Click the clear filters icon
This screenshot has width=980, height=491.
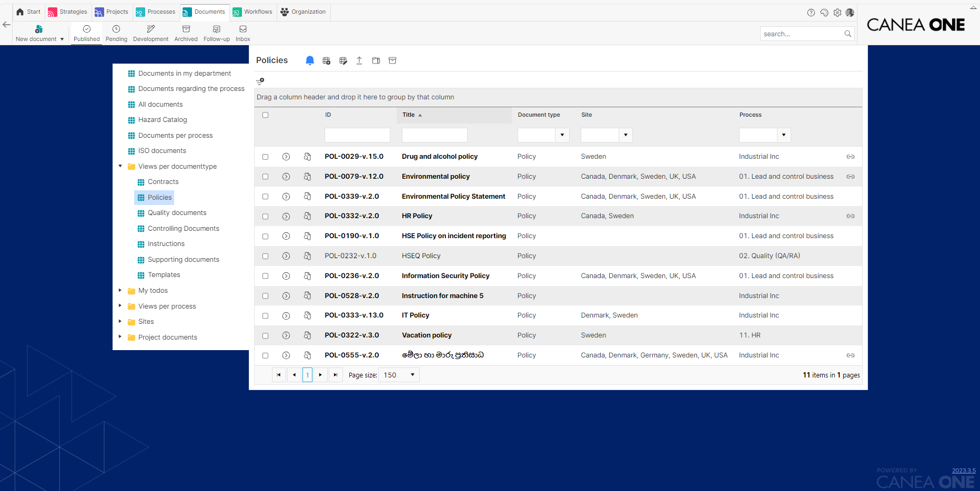pos(260,81)
